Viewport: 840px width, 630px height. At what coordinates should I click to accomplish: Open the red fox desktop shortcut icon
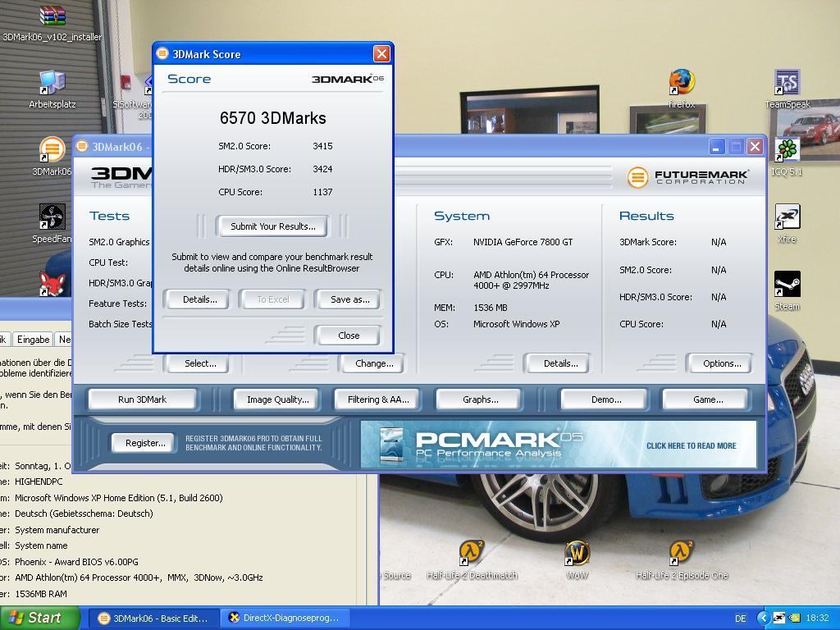52,283
